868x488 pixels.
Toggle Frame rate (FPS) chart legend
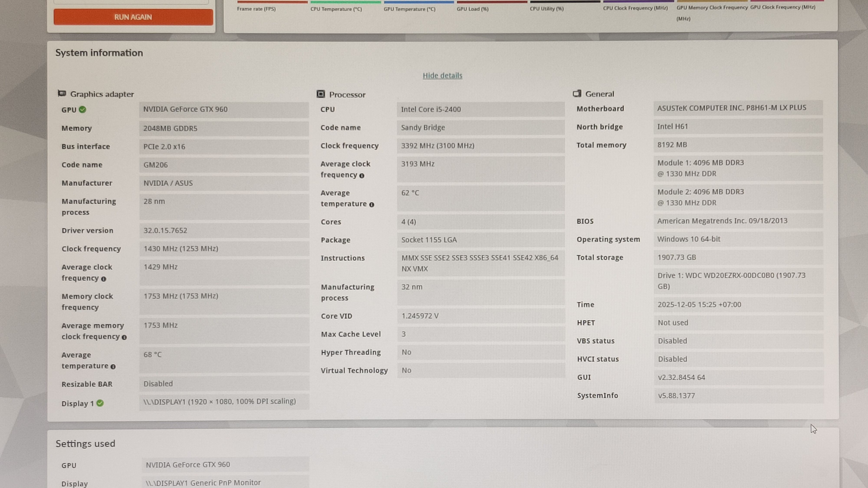256,9
